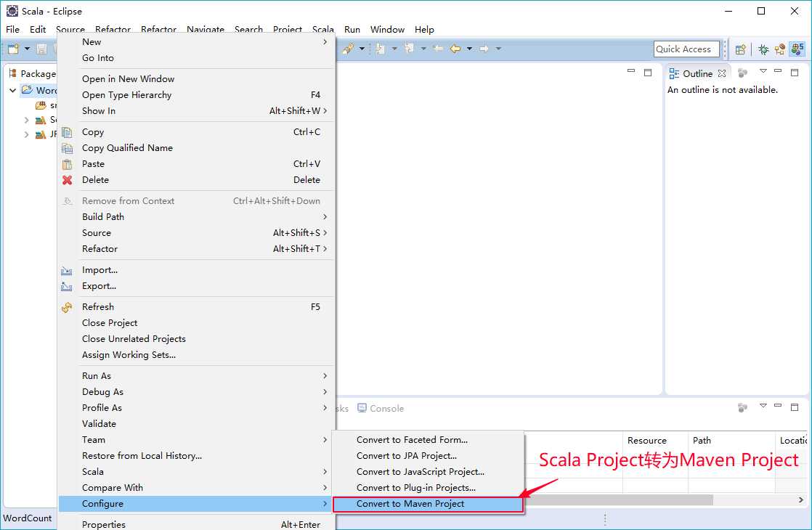Screen dimensions: 812x530
Task: Click the bottom panel gray spheres icon
Action: [x=742, y=408]
